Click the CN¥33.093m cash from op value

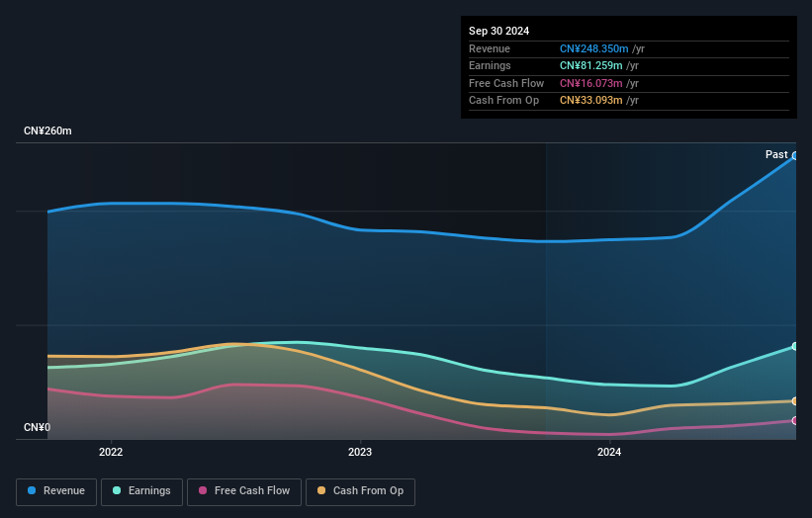[590, 101]
